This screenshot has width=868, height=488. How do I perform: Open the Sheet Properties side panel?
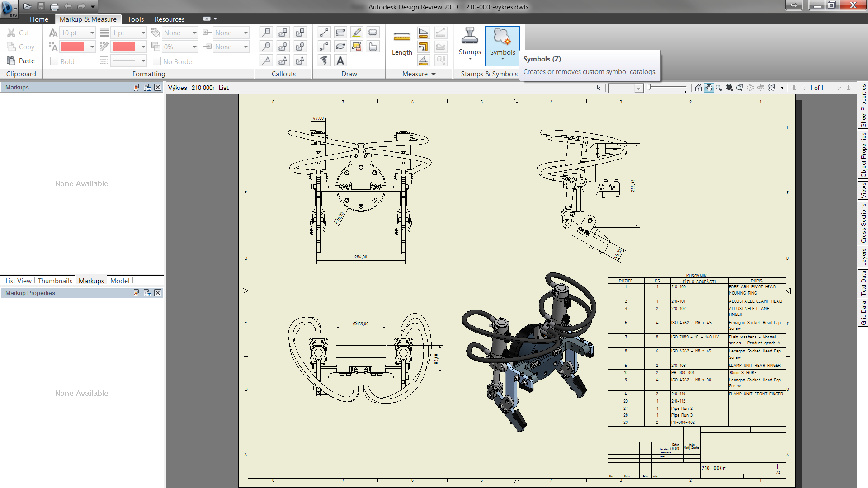click(x=863, y=106)
